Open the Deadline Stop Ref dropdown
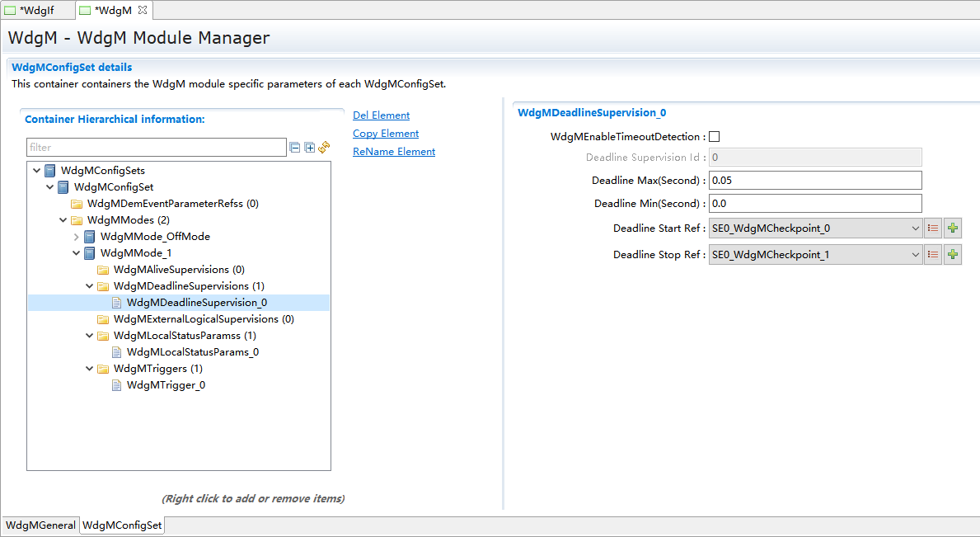 (915, 255)
